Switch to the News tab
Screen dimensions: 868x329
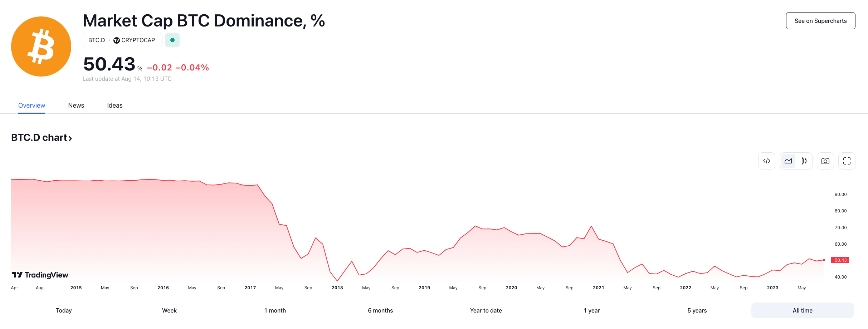(x=76, y=105)
